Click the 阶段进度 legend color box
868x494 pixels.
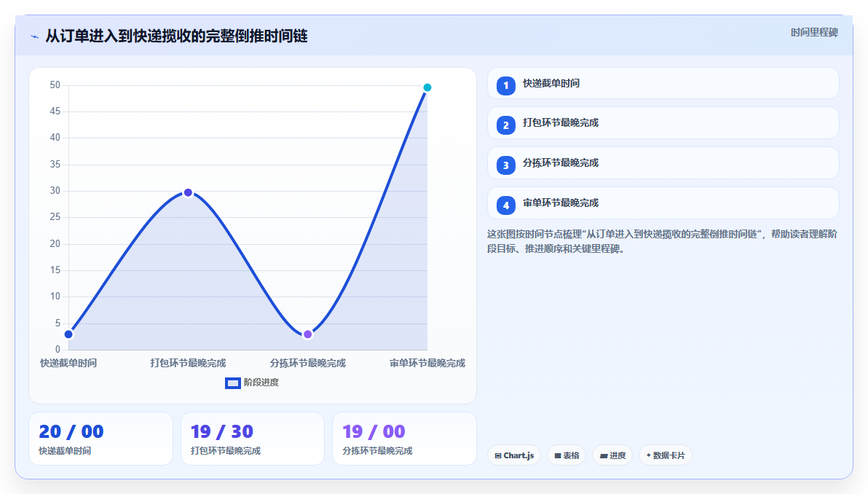[232, 383]
